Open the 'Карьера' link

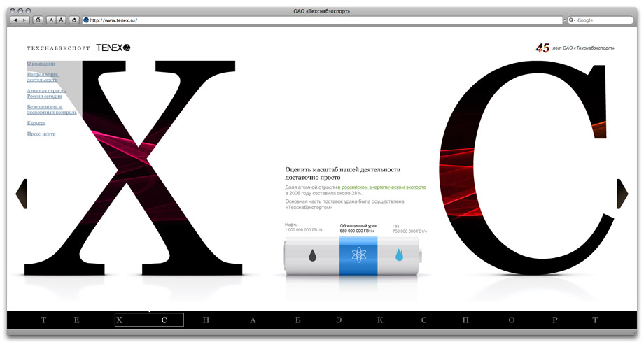pyautogui.click(x=36, y=123)
